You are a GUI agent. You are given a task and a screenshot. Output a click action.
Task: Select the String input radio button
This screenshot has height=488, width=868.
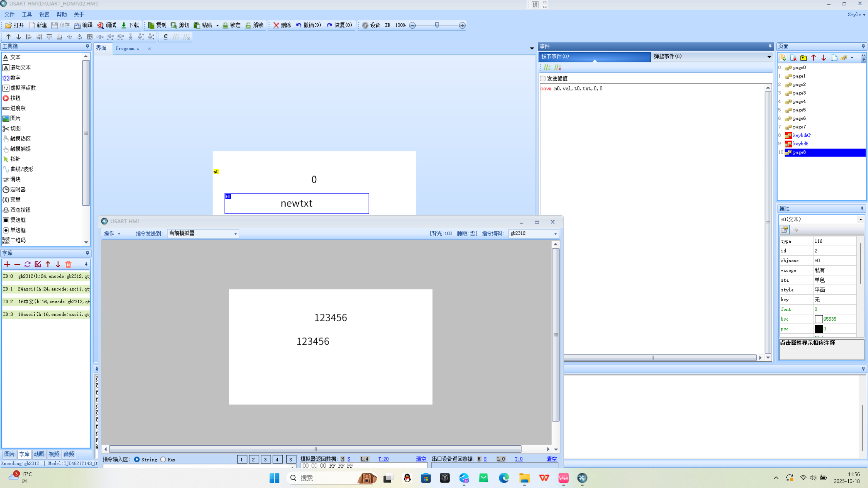pyautogui.click(x=137, y=460)
